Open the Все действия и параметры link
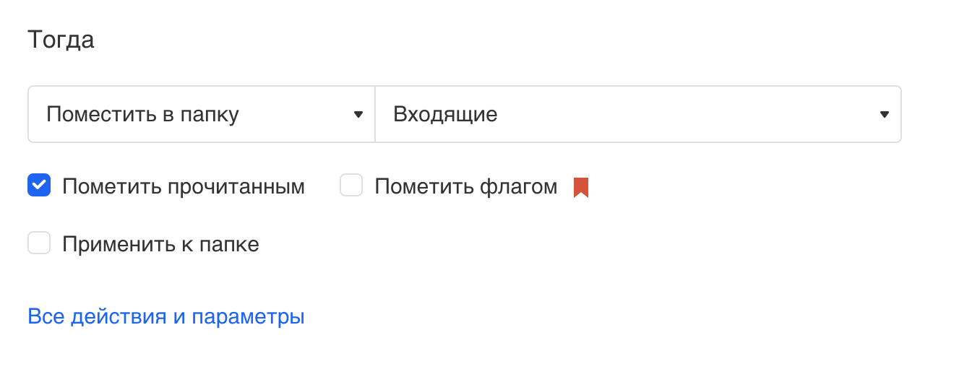The width and height of the screenshot is (980, 377). click(166, 317)
